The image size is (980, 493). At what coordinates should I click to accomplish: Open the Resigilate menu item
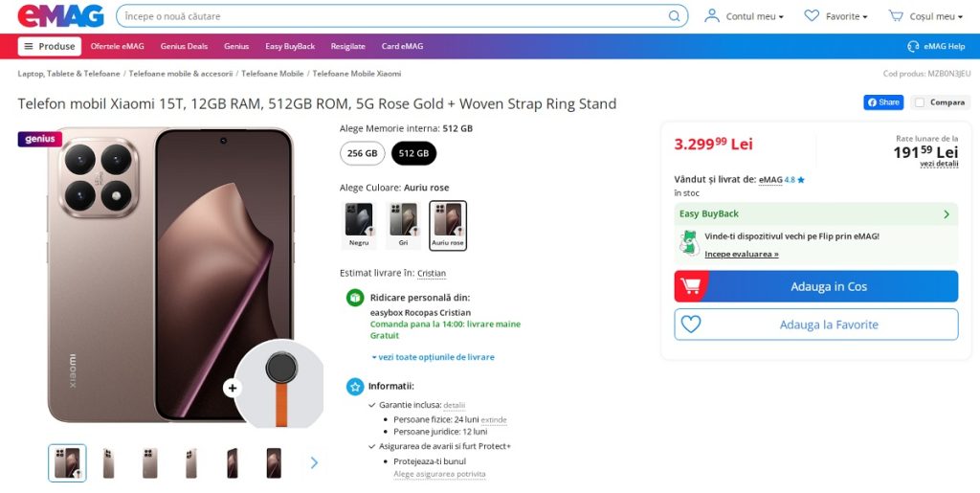click(x=347, y=46)
